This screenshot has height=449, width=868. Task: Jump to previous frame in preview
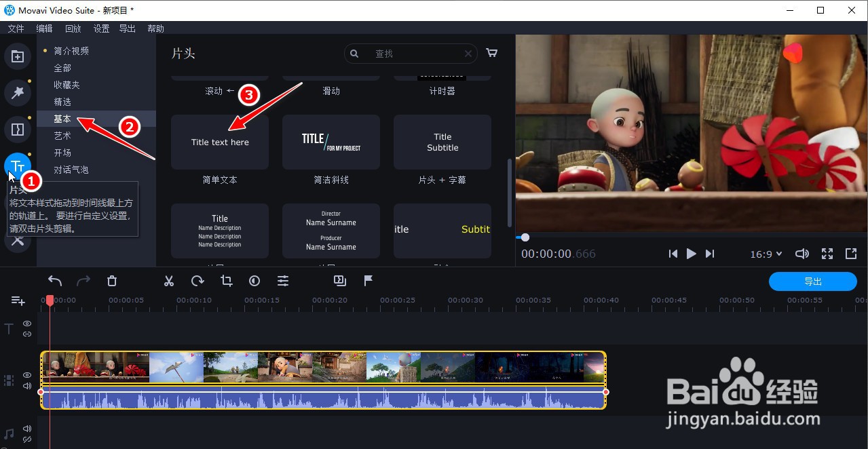(673, 254)
